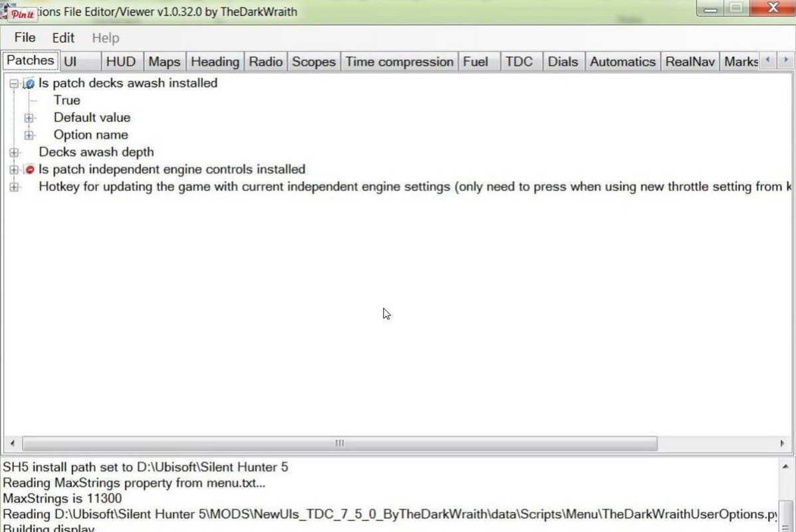Click the horizontal scrollbar left arrow
The width and height of the screenshot is (796, 532).
(12, 443)
